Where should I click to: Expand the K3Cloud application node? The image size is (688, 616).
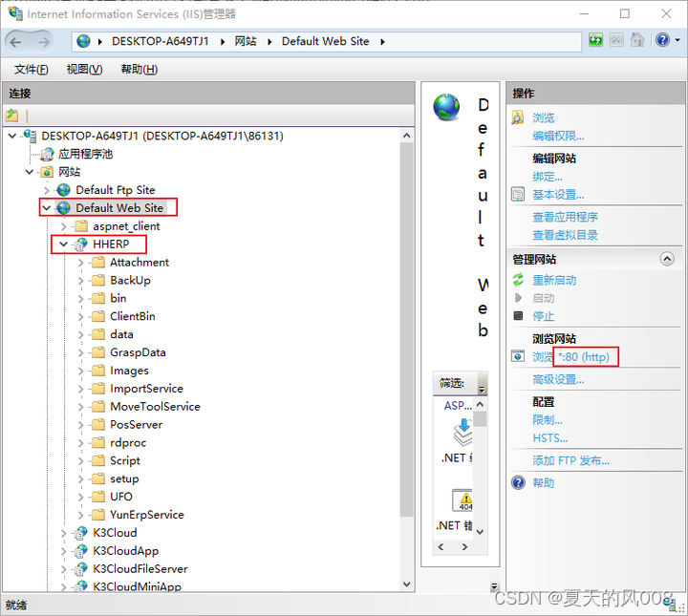point(64,533)
